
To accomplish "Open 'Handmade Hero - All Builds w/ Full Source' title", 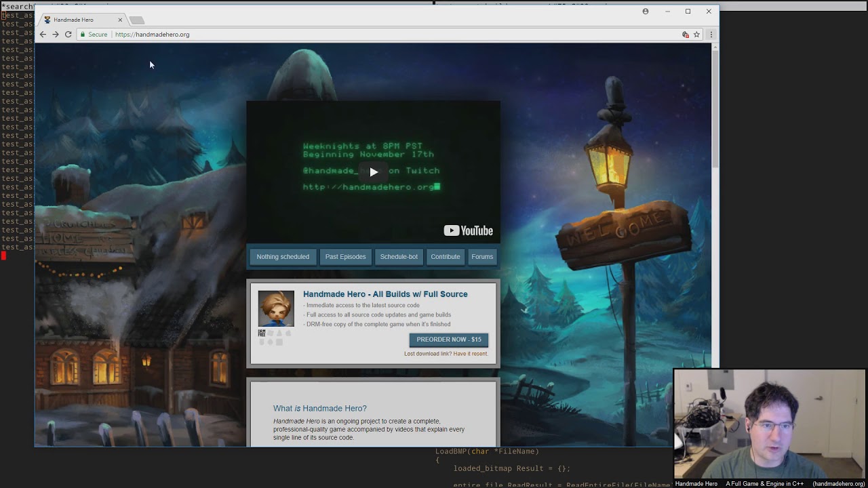I will click(385, 294).
